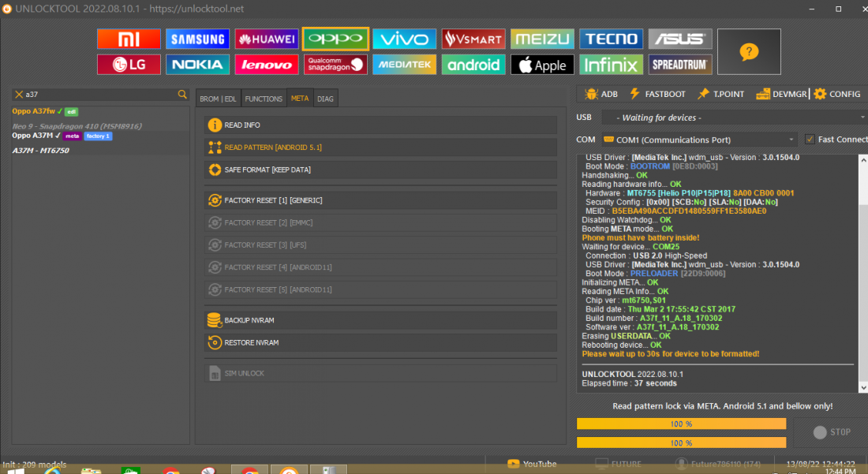
Task: Select the Huawei brand icon
Action: tap(267, 39)
